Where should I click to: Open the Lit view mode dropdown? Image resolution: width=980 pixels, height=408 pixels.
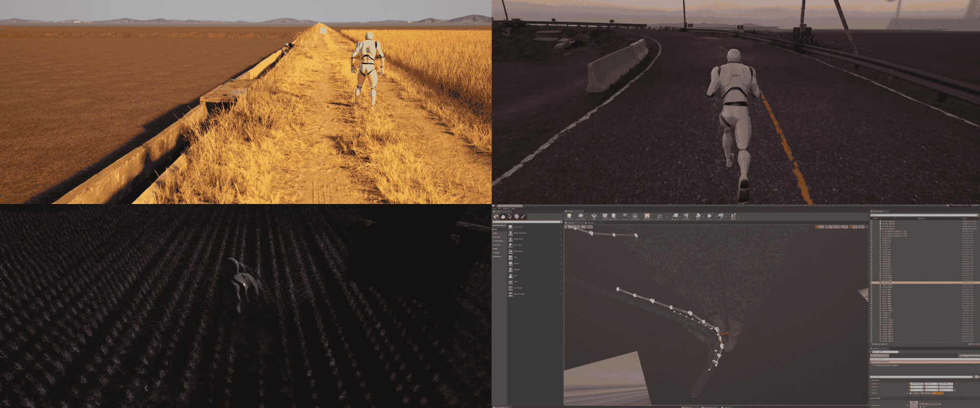click(583, 227)
